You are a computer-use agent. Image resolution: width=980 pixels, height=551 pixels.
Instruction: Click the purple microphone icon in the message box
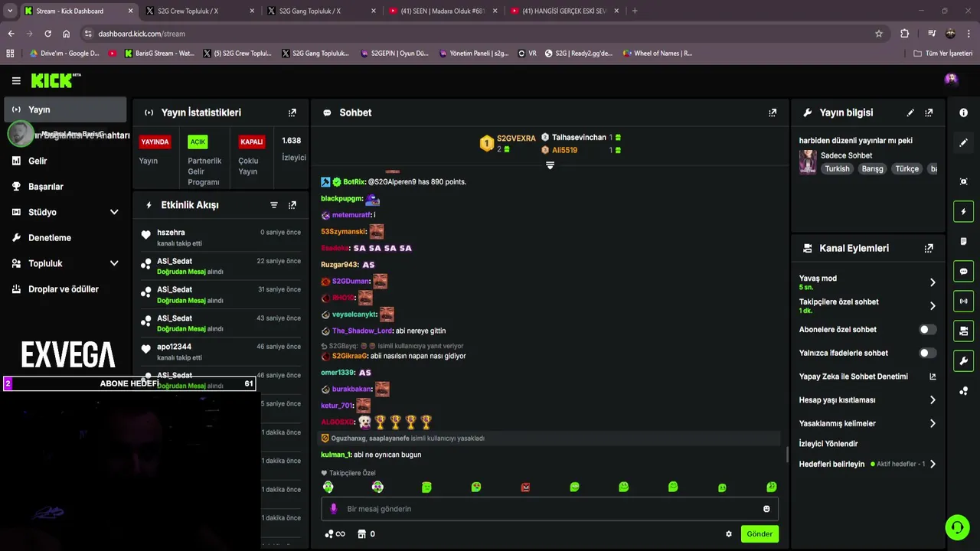333,509
